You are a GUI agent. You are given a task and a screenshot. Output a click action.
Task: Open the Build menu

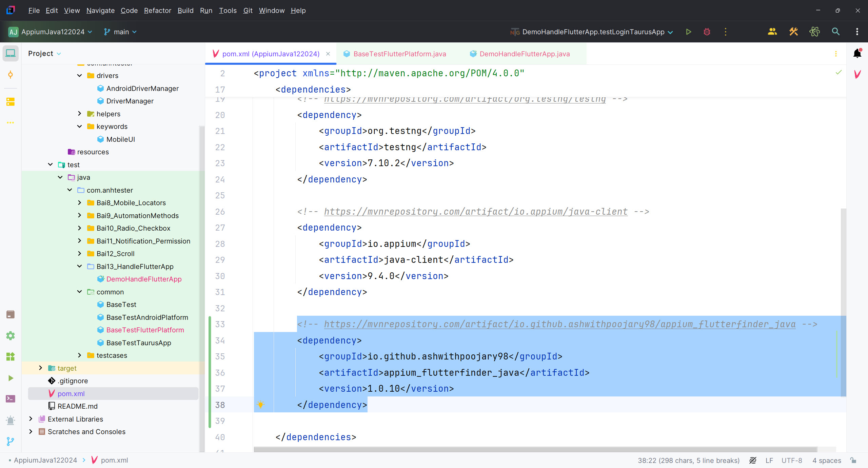tap(185, 11)
